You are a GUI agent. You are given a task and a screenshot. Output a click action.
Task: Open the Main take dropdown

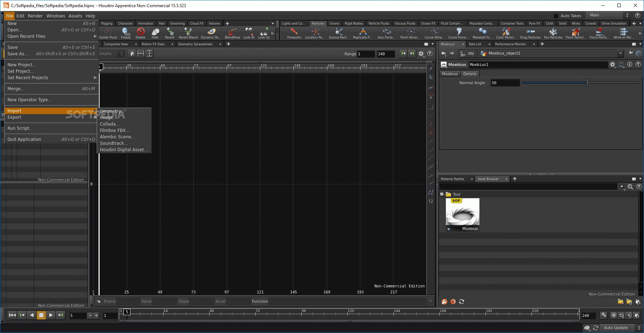click(609, 15)
